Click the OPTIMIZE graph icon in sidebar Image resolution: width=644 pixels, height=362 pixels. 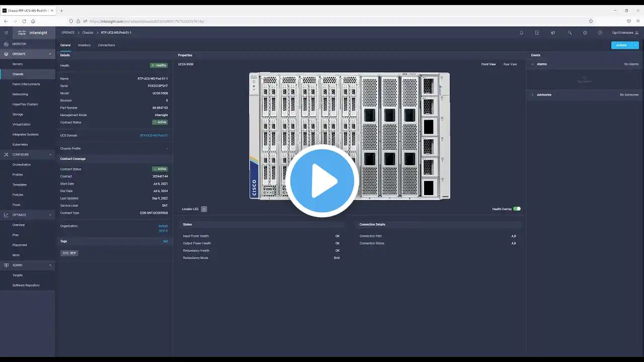[6, 215]
